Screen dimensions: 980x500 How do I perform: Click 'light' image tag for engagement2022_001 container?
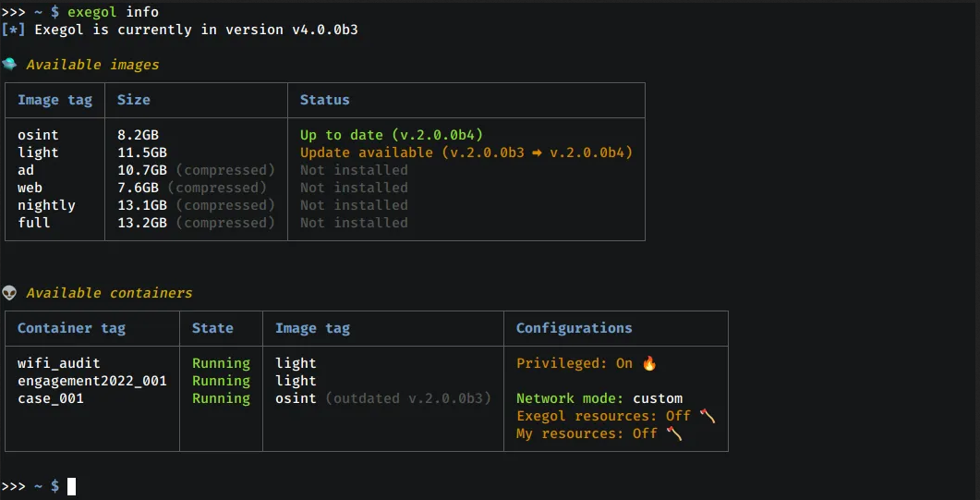click(296, 381)
